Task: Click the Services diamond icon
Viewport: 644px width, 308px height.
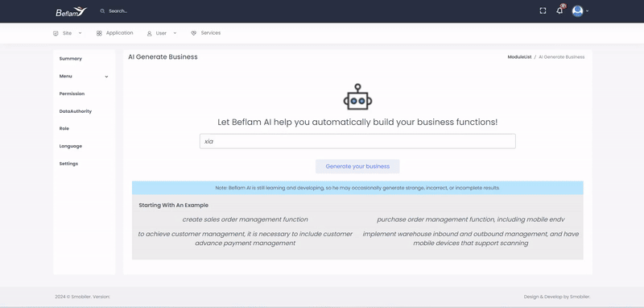Action: (193, 33)
